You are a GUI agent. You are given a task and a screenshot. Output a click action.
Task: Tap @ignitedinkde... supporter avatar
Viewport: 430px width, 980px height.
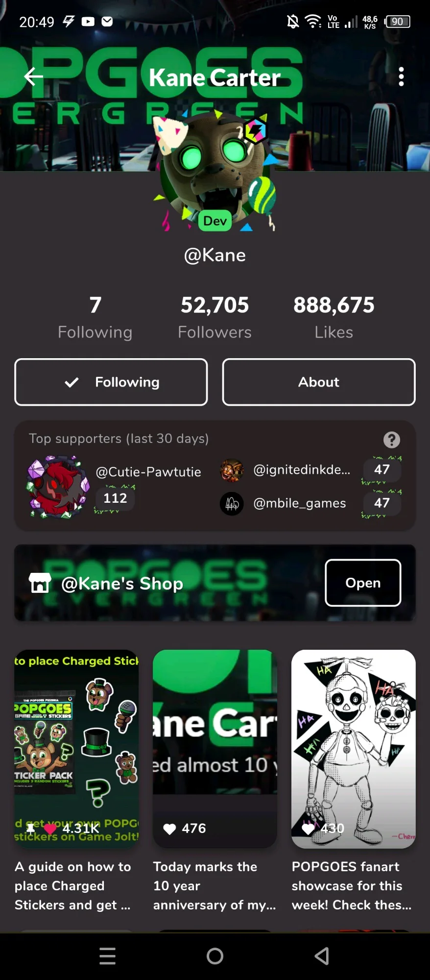coord(232,470)
